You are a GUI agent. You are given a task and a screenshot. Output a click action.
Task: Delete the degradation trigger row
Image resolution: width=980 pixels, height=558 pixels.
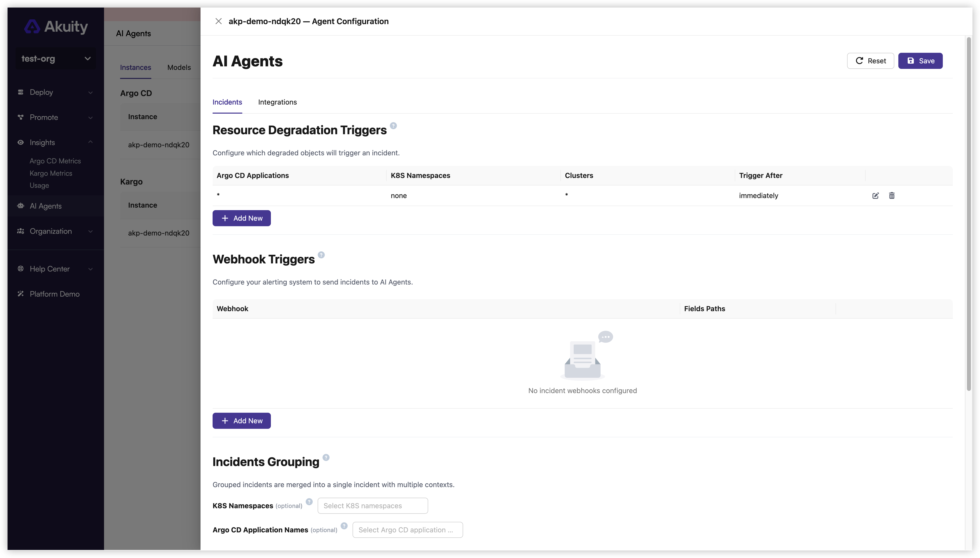pos(892,196)
